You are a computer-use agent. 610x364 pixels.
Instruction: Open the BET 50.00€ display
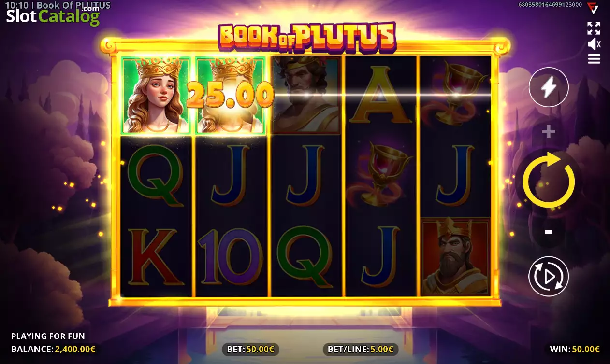[250, 349]
